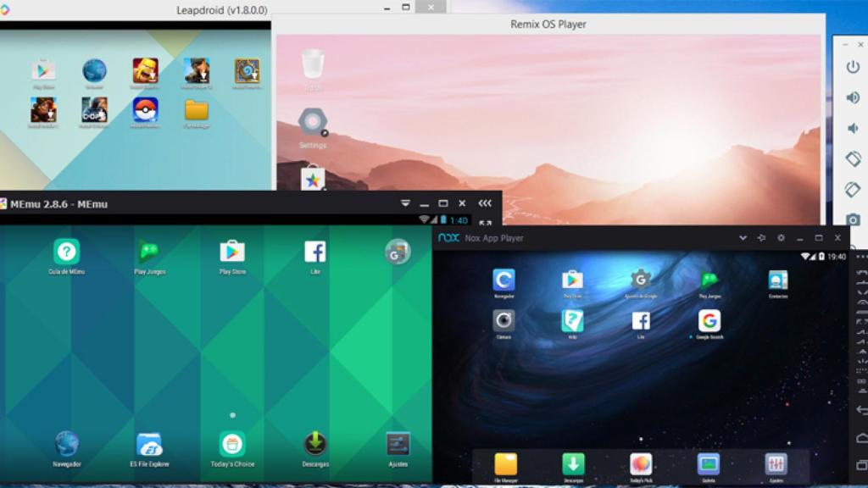Open the Play Store in Leapdroid
Image resolution: width=868 pixels, height=488 pixels.
42,71
